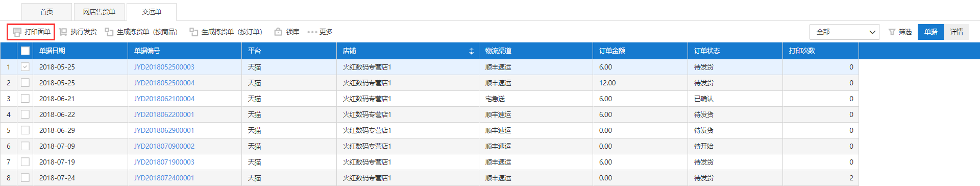Click the 执行发货 cart icon
Screen dimensions: 980x186
tap(63, 32)
